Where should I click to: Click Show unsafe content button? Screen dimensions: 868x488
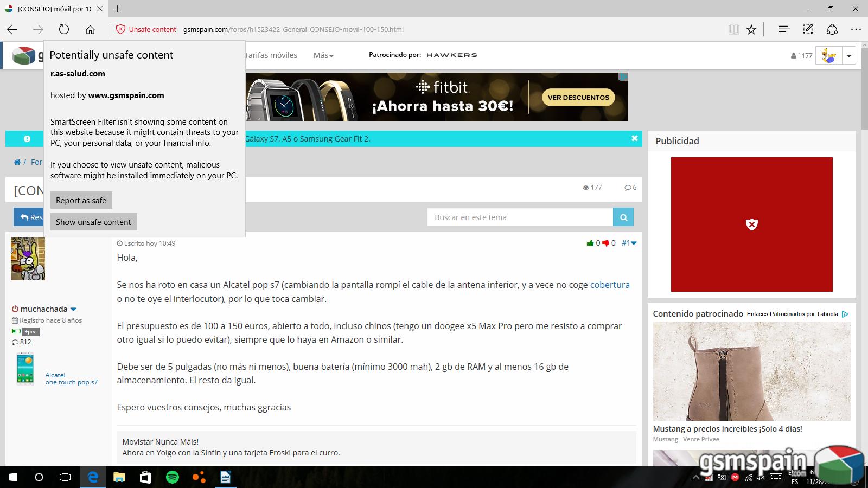[x=93, y=222]
